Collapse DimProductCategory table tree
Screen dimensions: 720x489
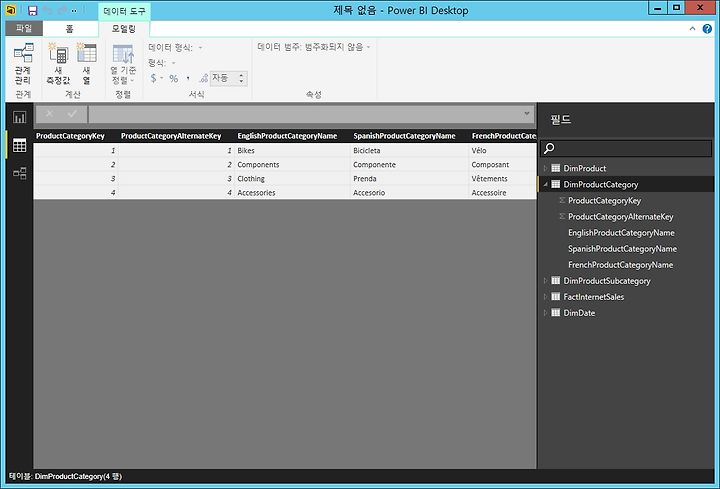point(545,184)
